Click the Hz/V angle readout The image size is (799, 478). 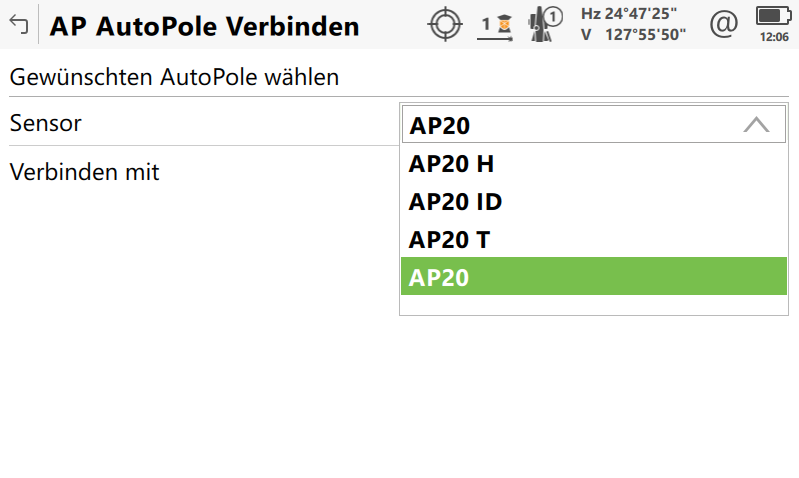click(633, 25)
